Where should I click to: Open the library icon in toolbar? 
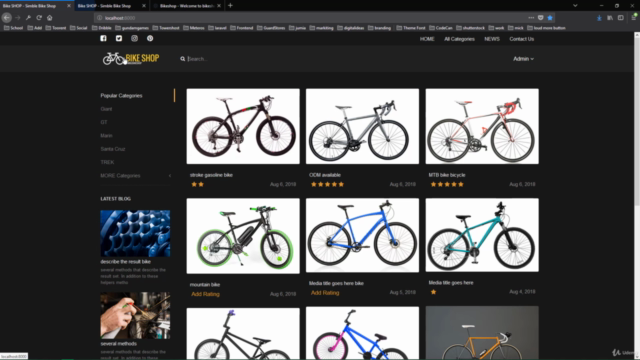click(610, 18)
